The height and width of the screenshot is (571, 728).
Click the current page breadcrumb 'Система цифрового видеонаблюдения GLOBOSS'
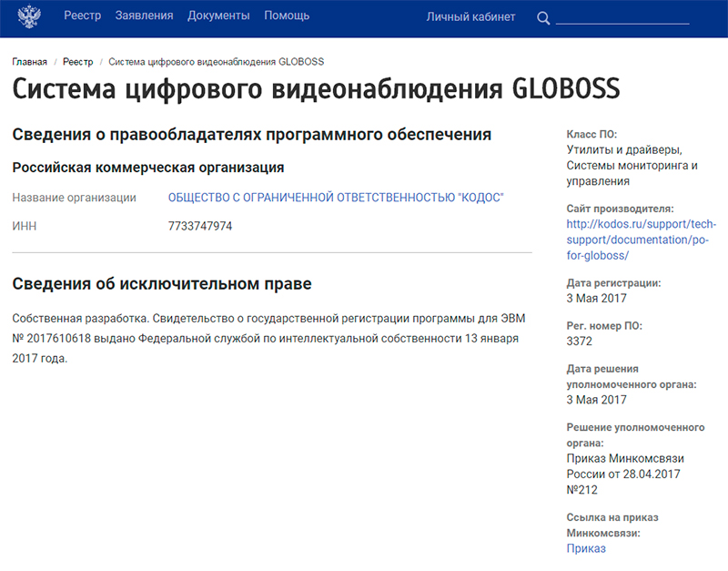click(x=216, y=62)
